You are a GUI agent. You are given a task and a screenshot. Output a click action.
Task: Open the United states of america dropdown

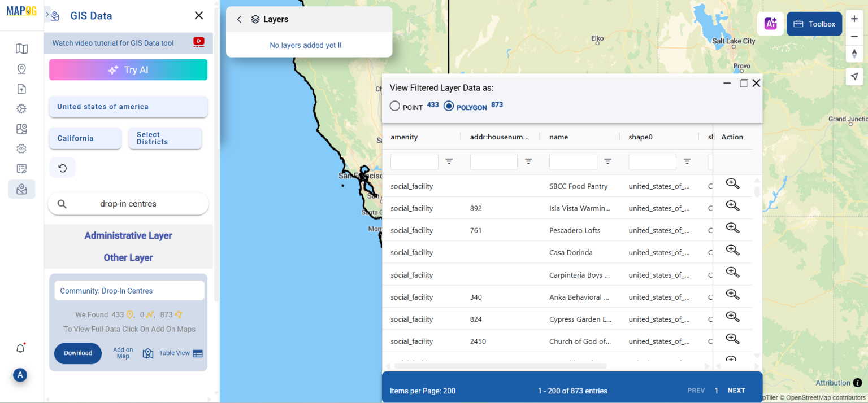coord(128,107)
